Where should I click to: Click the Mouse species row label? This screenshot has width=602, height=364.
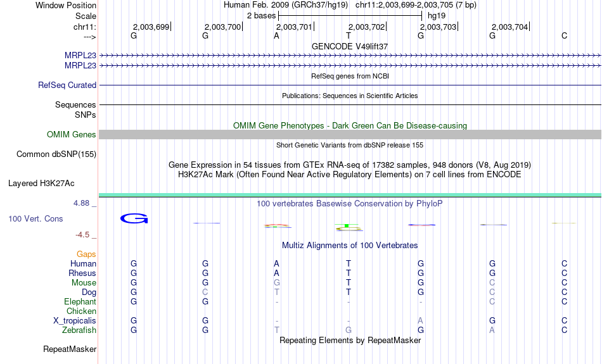(x=84, y=283)
